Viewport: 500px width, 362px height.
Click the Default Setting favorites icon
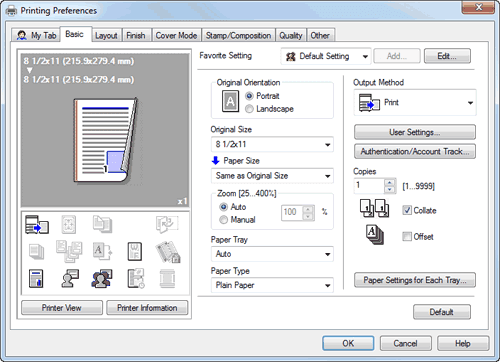[291, 56]
